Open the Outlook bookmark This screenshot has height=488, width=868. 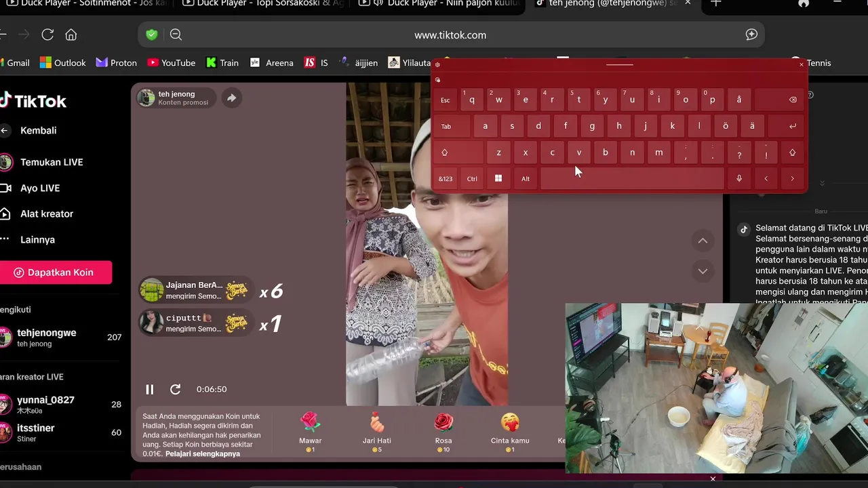pyautogui.click(x=63, y=62)
